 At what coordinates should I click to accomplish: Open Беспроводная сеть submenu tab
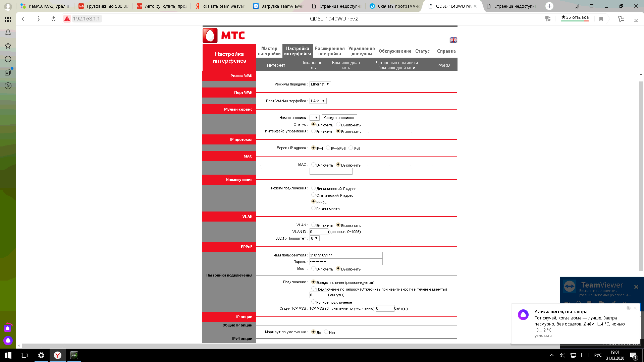(x=345, y=65)
